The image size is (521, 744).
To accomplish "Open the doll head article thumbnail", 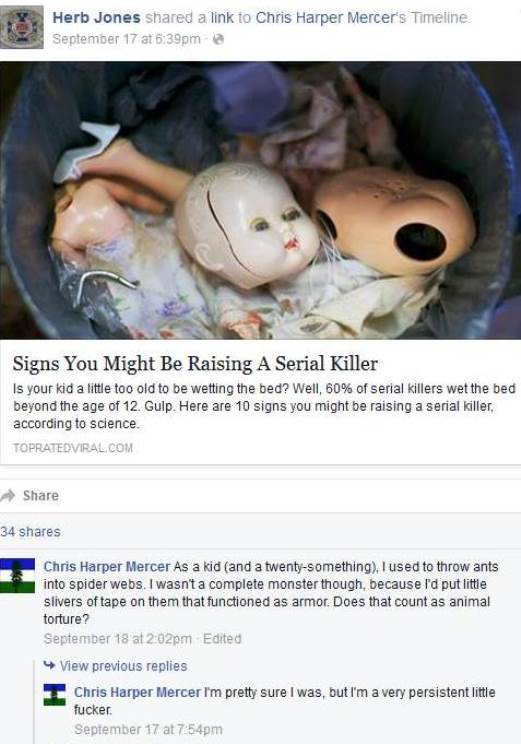I will tap(260, 200).
